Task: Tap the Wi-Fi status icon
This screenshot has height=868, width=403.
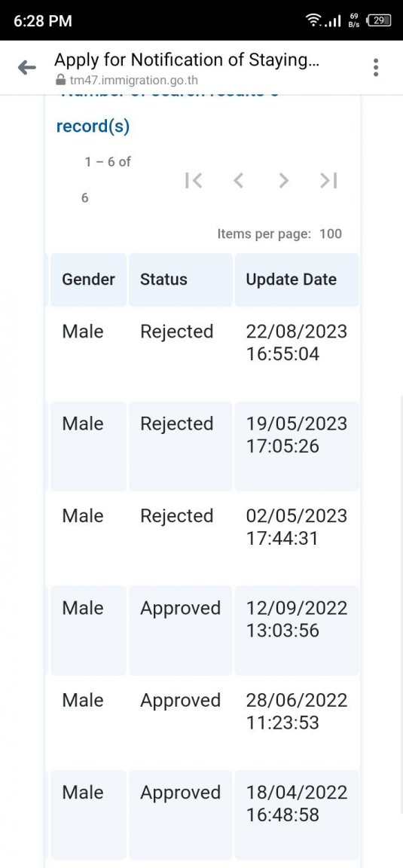Action: (314, 22)
